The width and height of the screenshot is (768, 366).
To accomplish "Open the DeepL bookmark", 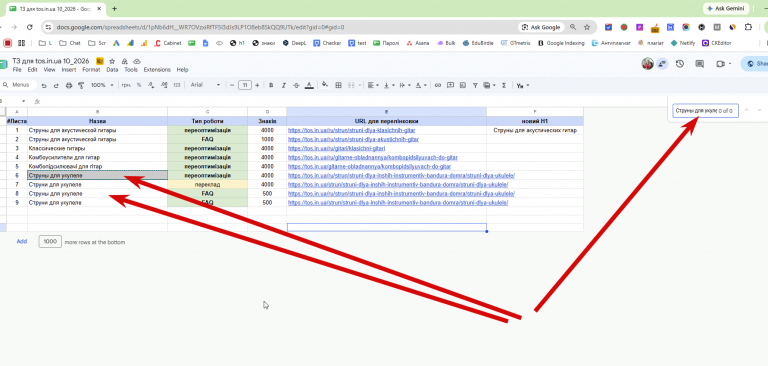I will 294,43.
